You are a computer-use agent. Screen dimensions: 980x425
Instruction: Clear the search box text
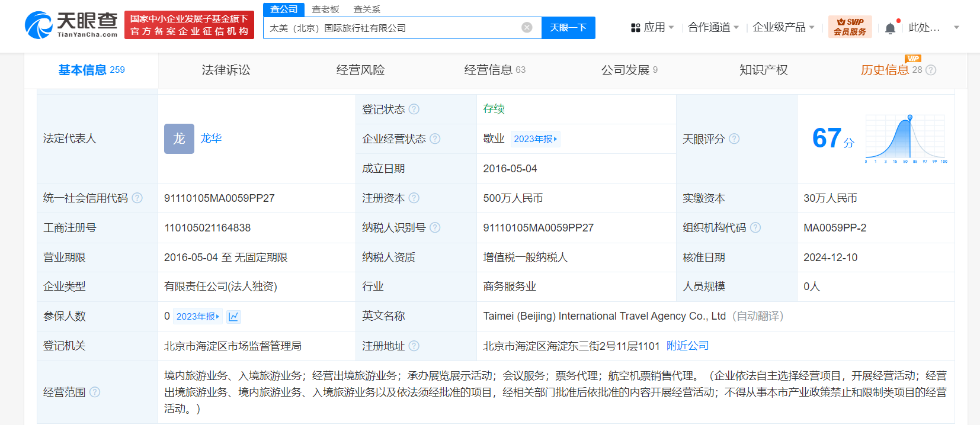[x=527, y=28]
